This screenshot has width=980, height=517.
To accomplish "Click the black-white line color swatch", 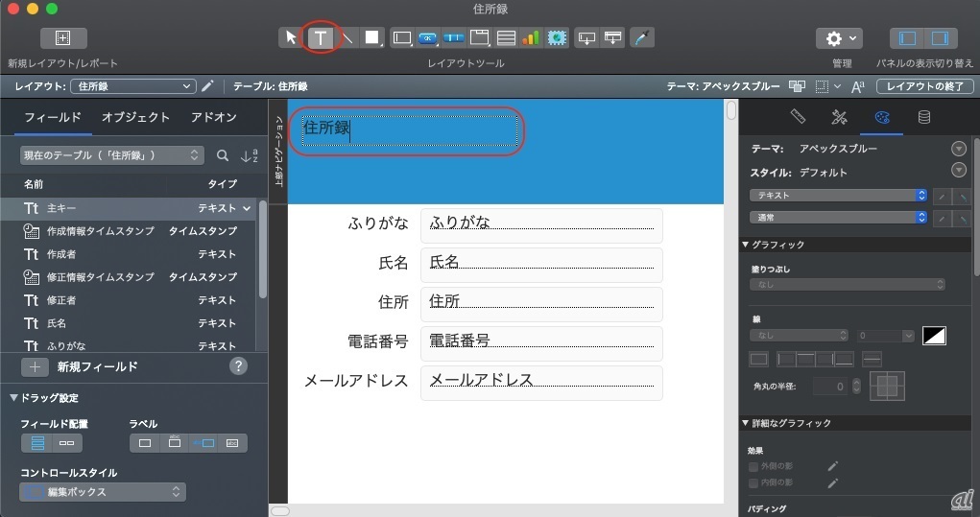I will pos(934,336).
